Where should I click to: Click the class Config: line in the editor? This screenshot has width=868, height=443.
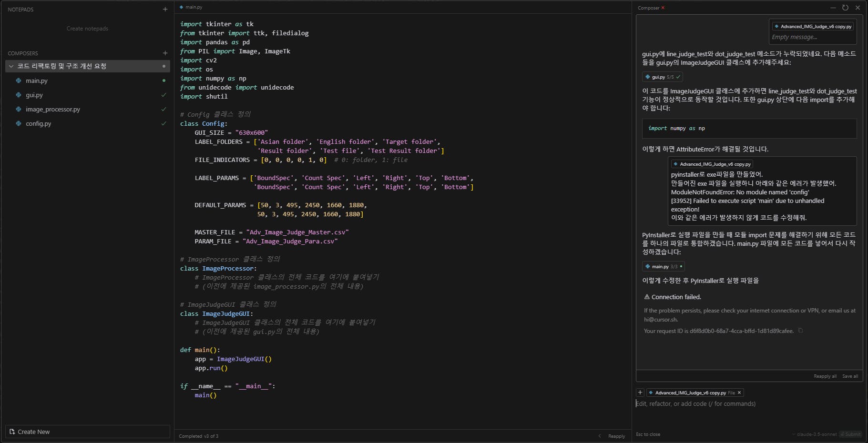pyautogui.click(x=204, y=123)
